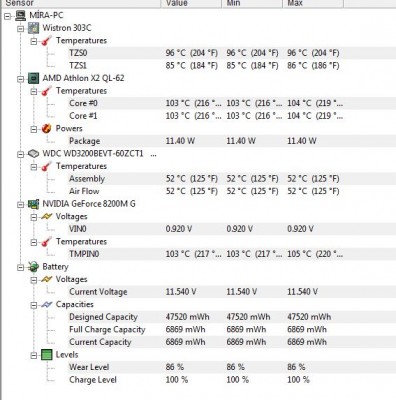Select the TZS0 sensor row
Screen dimensions: 396x400
[206, 53]
